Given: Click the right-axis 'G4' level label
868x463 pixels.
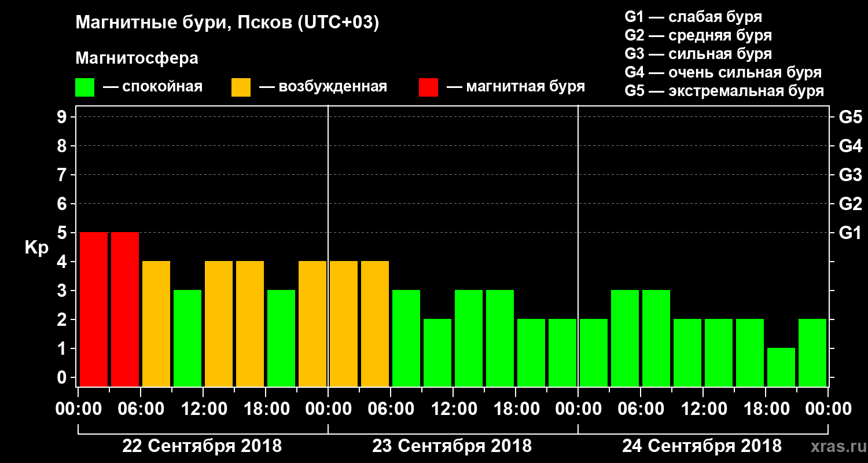Looking at the screenshot, I should click(x=851, y=146).
